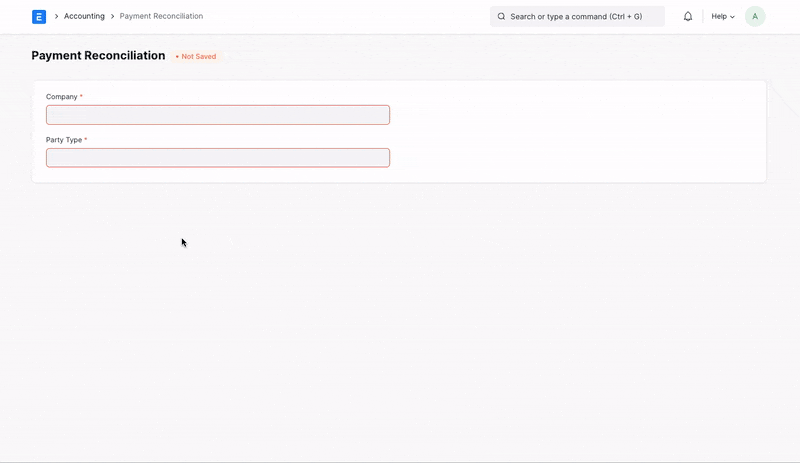
Task: Open the notifications bell
Action: pyautogui.click(x=688, y=17)
